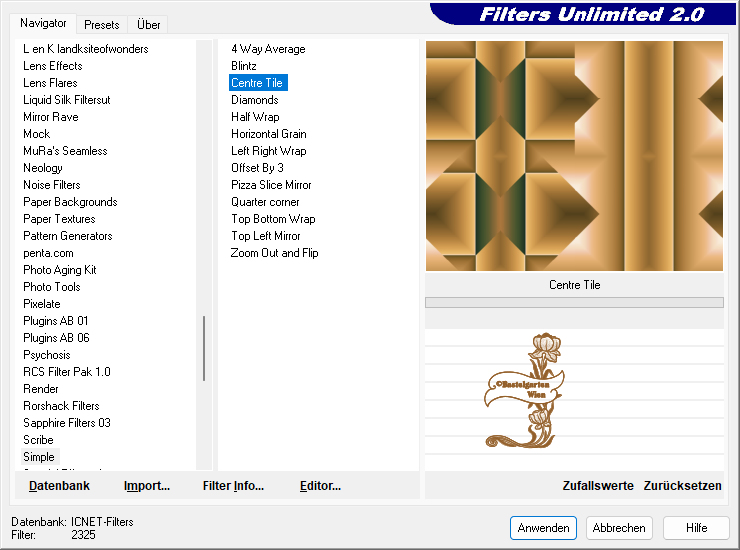This screenshot has width=740, height=550.
Task: Select Paper Backgrounds category
Action: 70,202
